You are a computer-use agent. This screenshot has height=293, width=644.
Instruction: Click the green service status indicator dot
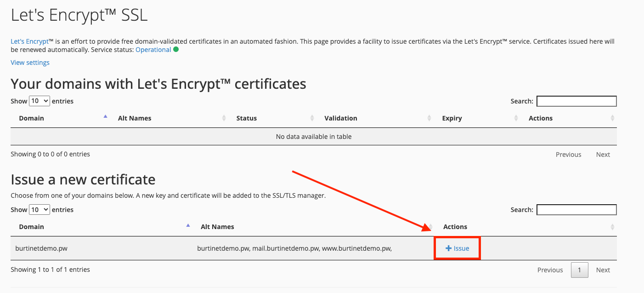point(176,49)
